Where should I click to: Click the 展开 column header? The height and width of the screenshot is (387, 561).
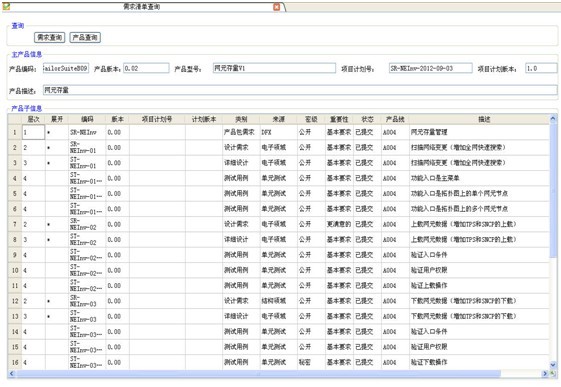57,119
